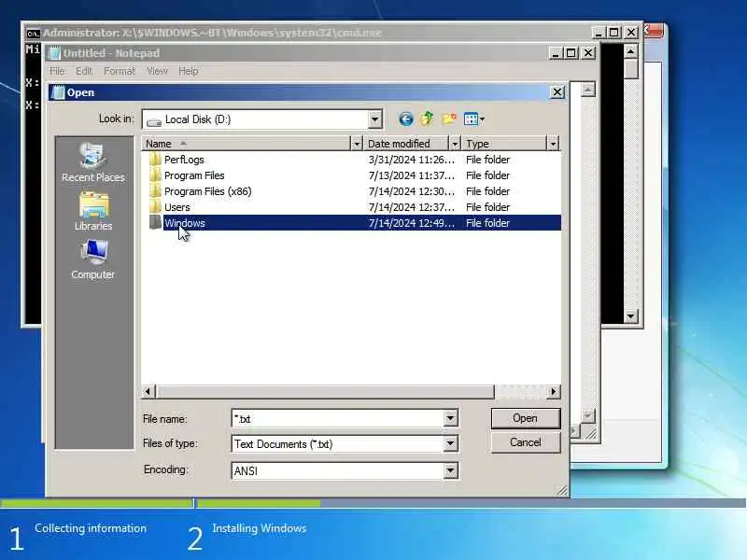Click the 3/31/2024 date of PerfLogs
Screen dimensions: 747x560
(x=412, y=160)
